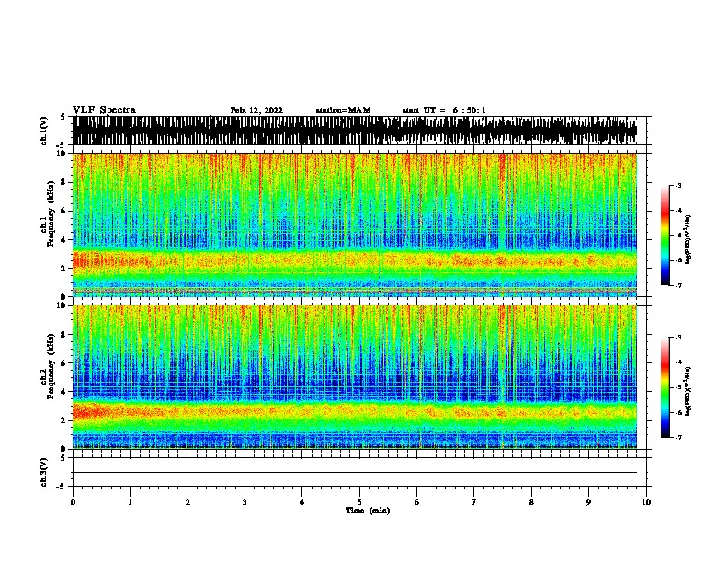
Task: Click the -7 label on ch.2 colorbar
Action: (678, 437)
